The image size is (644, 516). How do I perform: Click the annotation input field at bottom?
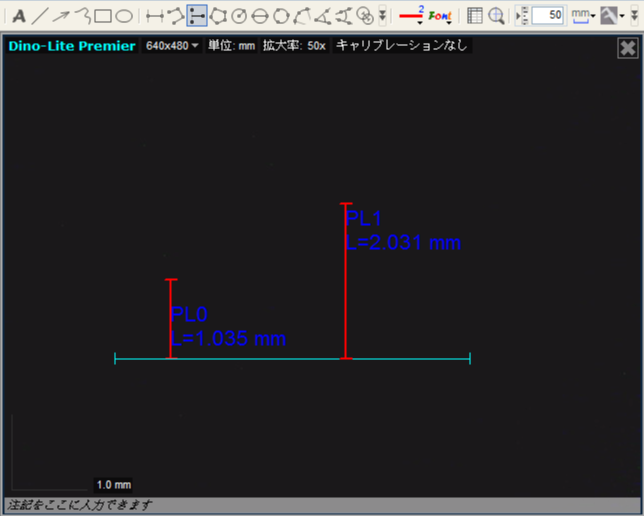pyautogui.click(x=322, y=504)
